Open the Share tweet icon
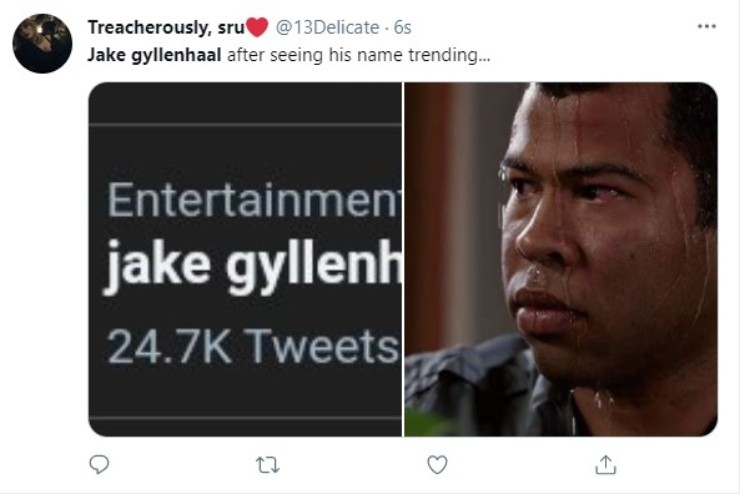Image resolution: width=740 pixels, height=494 pixels. coord(605,465)
